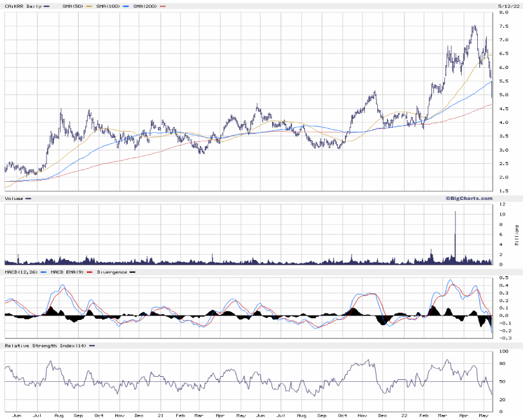Screen dimensions: 523x420
Task: Click the red SMA(200) color swatch
Action: [x=163, y=6]
